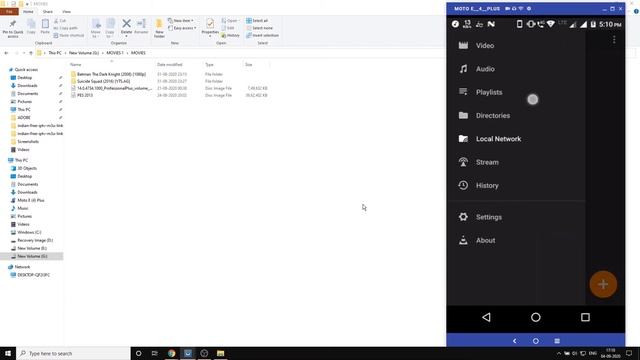Switch to the View ribbon tab
640x360 pixels.
(66, 12)
